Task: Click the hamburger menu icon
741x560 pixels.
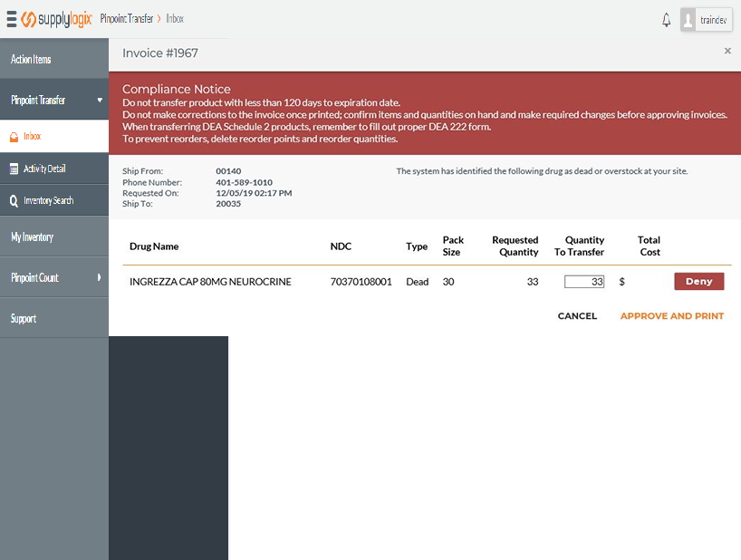Action: pos(12,19)
